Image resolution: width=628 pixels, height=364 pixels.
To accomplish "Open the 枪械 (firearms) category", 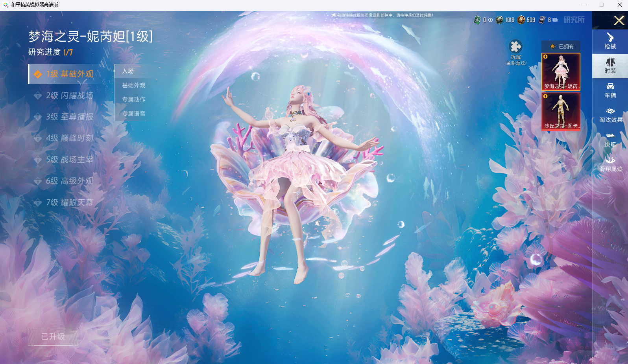I will pos(610,41).
